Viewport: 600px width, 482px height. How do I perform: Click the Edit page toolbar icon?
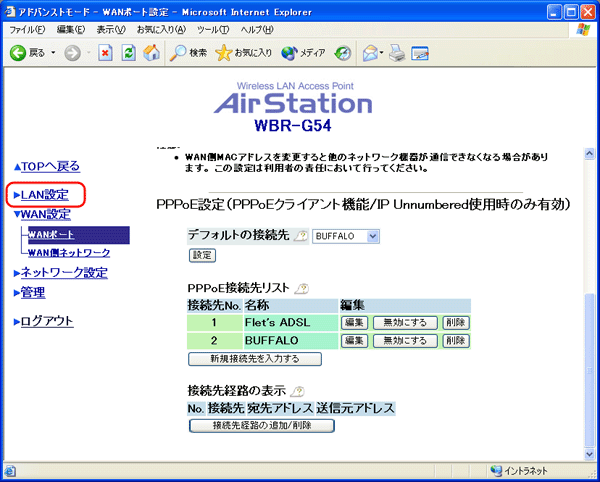[x=420, y=54]
